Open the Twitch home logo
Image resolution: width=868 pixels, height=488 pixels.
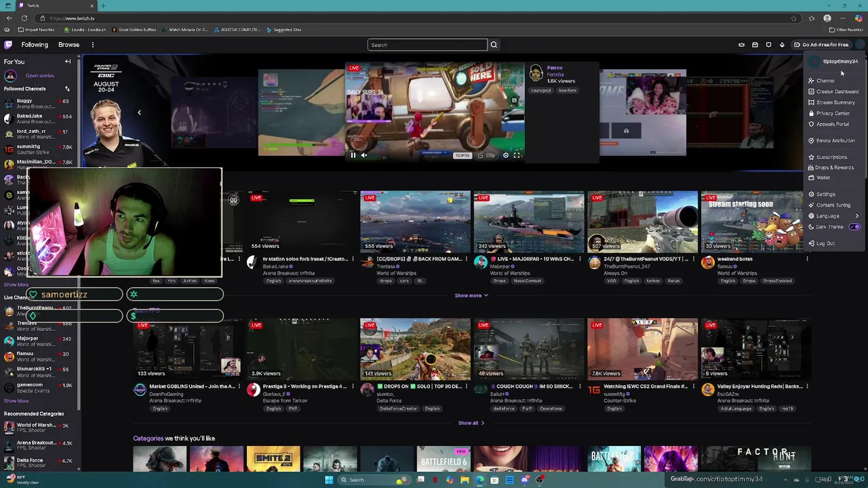8,45
